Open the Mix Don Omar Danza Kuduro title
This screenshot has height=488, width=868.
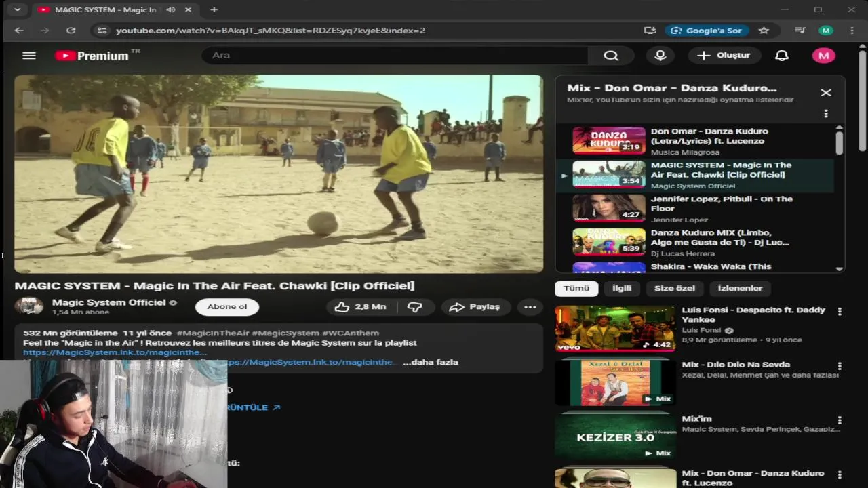click(x=753, y=478)
